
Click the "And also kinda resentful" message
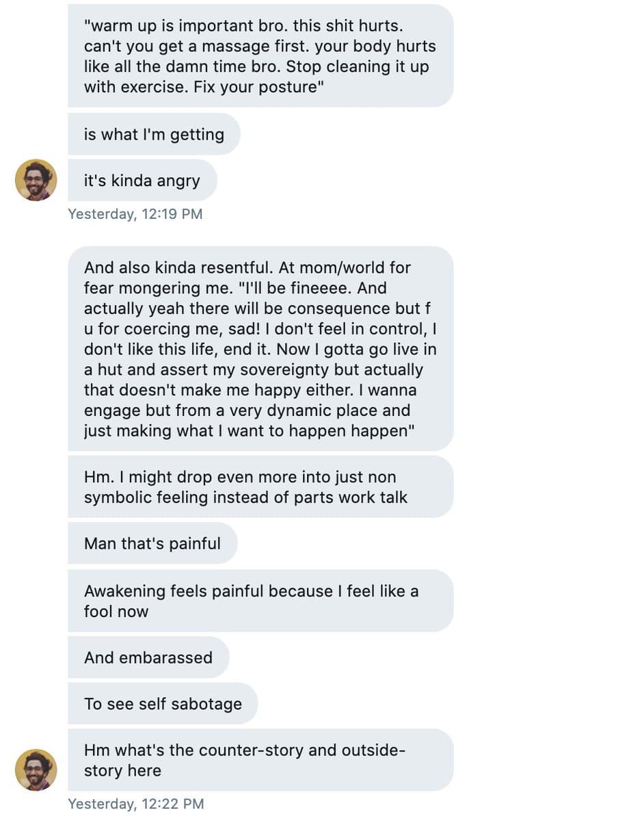260,349
